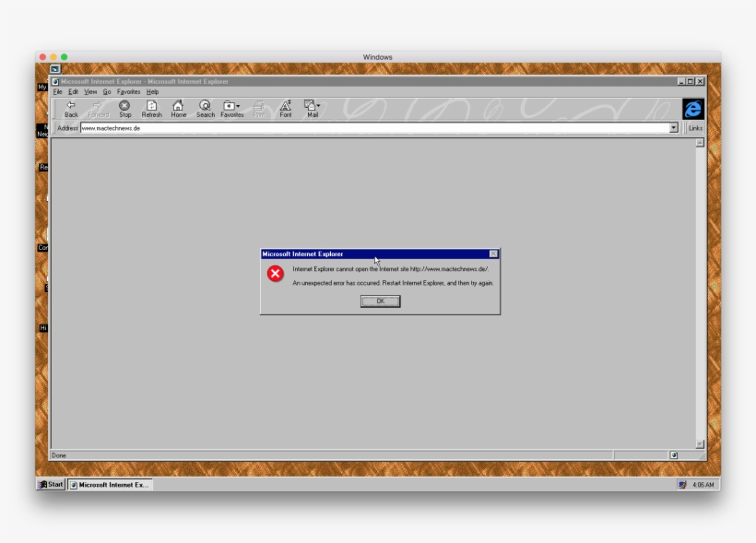Click the vertical scrollbar down arrow
This screenshot has height=543, width=756.
700,444
